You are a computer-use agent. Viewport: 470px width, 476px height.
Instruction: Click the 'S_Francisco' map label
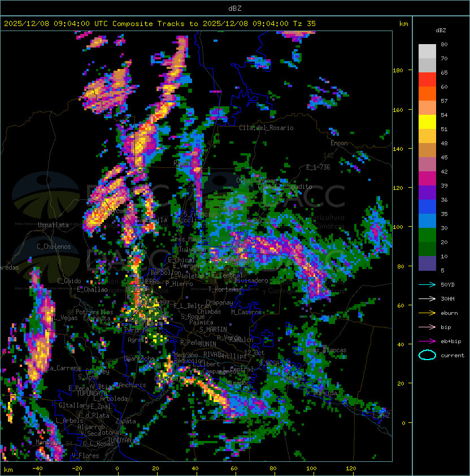click(202, 214)
